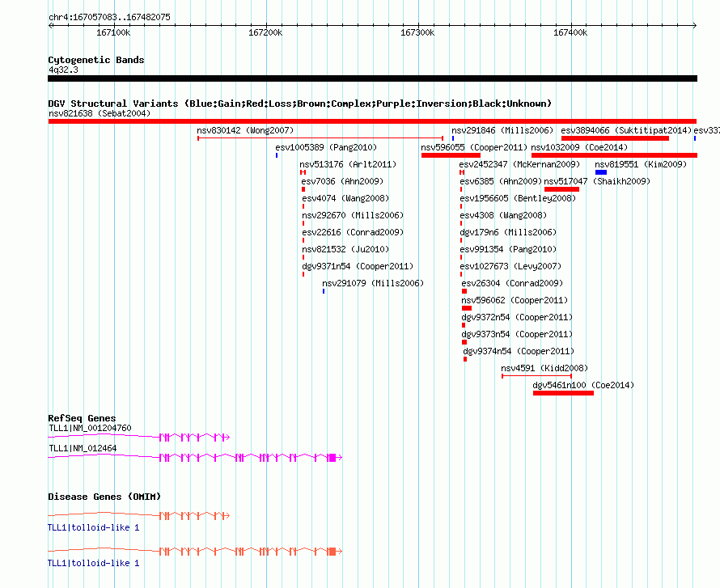Viewport: 720px width, 588px height.
Task: Open the nsv291846 (Mills2006) variant
Action: 502,130
